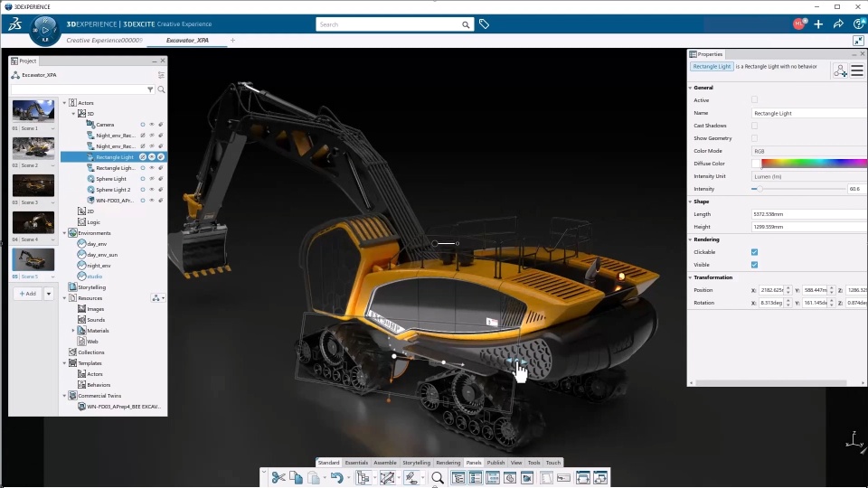Click the measure tool icon in bottom toolbar
This screenshot has width=868, height=488.
coord(387,477)
